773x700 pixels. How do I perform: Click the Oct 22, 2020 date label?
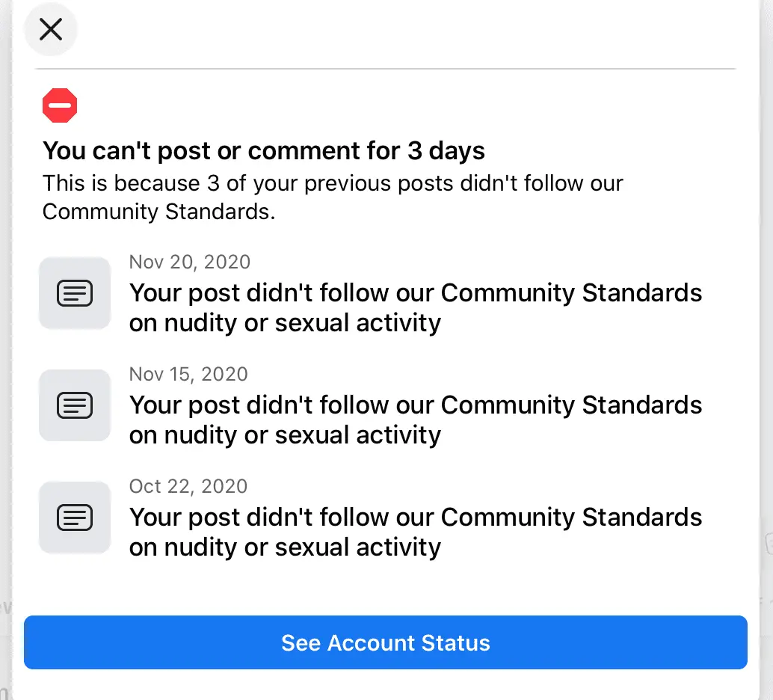pyautogui.click(x=188, y=486)
